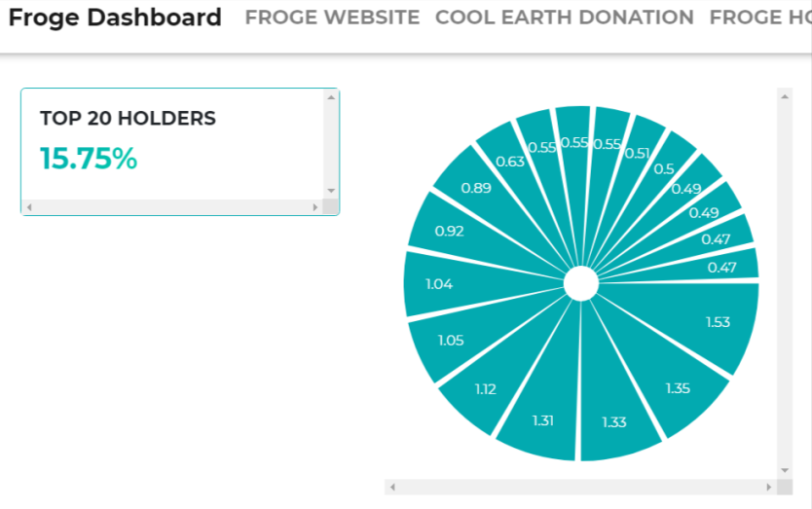Screen dimensions: 812x509
Task: Click the card's scroll up arrow
Action: coord(331,96)
